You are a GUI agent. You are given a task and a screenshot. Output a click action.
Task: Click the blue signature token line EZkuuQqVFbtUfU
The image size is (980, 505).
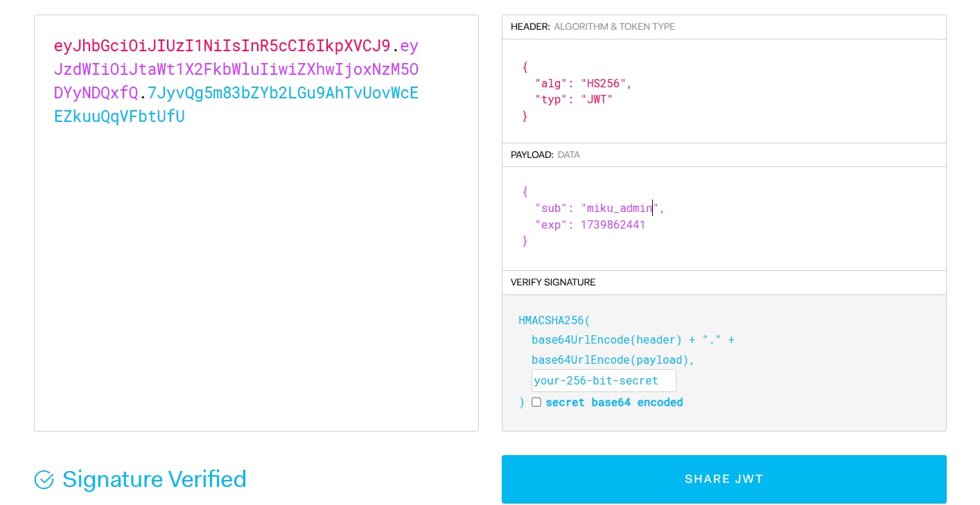point(119,116)
